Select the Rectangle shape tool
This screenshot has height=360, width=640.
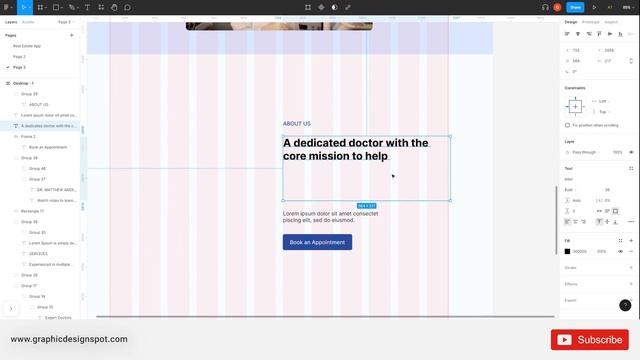click(x=57, y=7)
